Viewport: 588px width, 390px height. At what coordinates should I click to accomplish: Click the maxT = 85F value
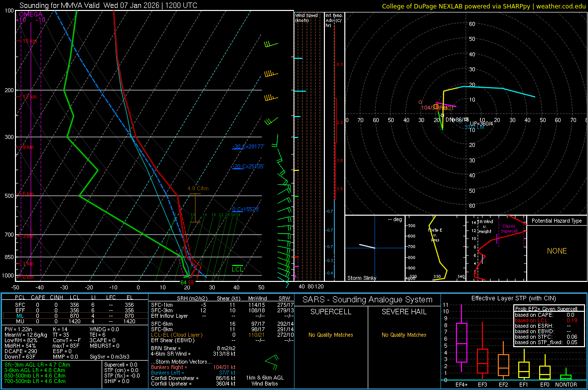tap(66, 346)
